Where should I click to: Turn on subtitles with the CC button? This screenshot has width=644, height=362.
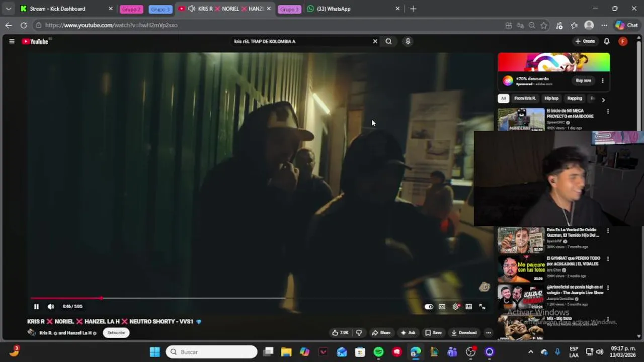442,307
